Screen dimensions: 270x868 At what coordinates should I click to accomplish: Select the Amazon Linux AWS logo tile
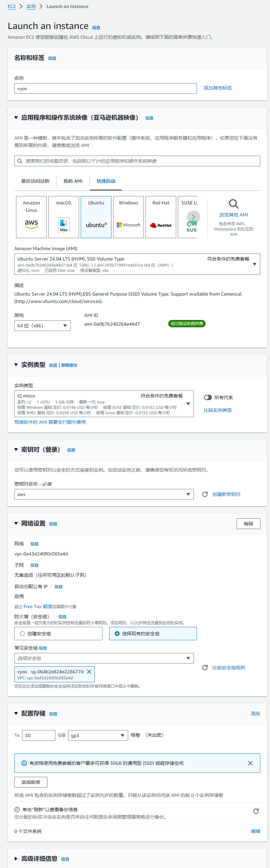pyautogui.click(x=31, y=217)
